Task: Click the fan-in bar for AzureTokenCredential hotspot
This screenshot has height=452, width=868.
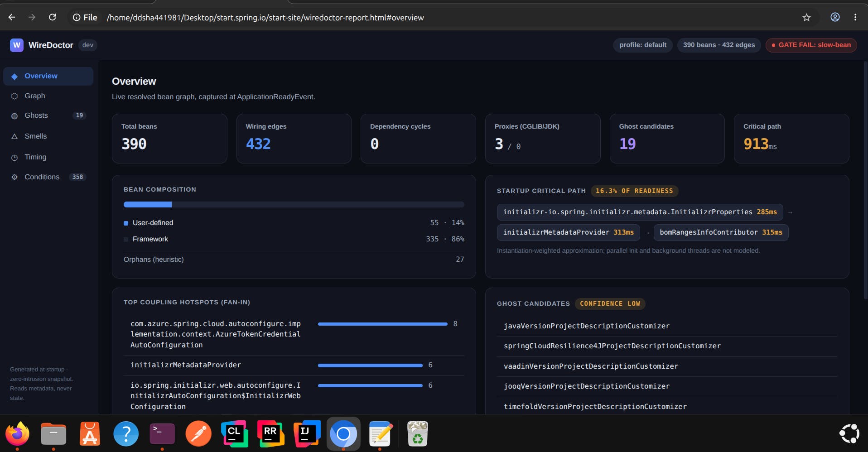Action: point(383,324)
